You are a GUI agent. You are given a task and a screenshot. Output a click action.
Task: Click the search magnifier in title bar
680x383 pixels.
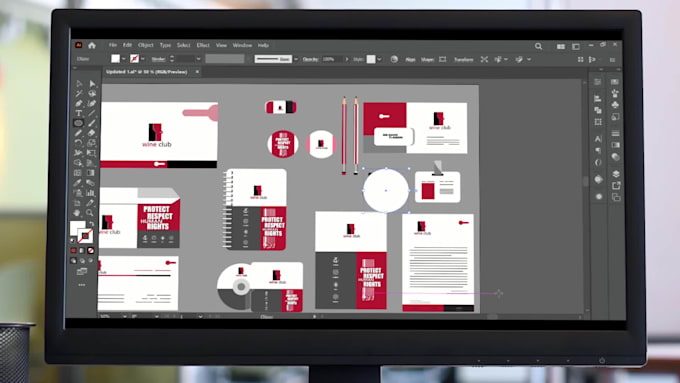pos(538,46)
